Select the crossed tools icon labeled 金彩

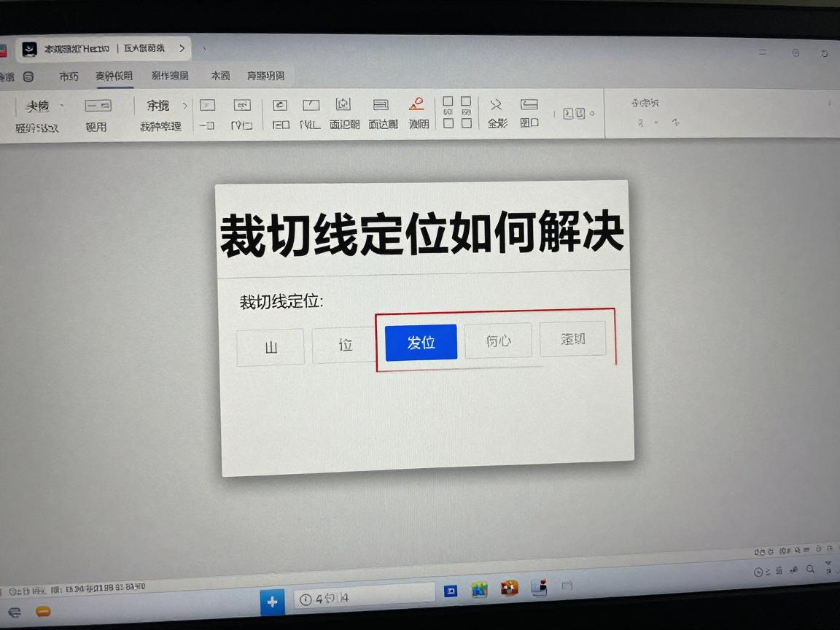coord(497,105)
